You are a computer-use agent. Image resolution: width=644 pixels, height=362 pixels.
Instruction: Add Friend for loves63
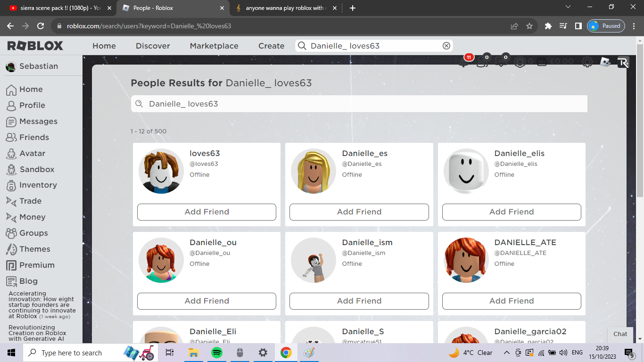[x=206, y=212]
